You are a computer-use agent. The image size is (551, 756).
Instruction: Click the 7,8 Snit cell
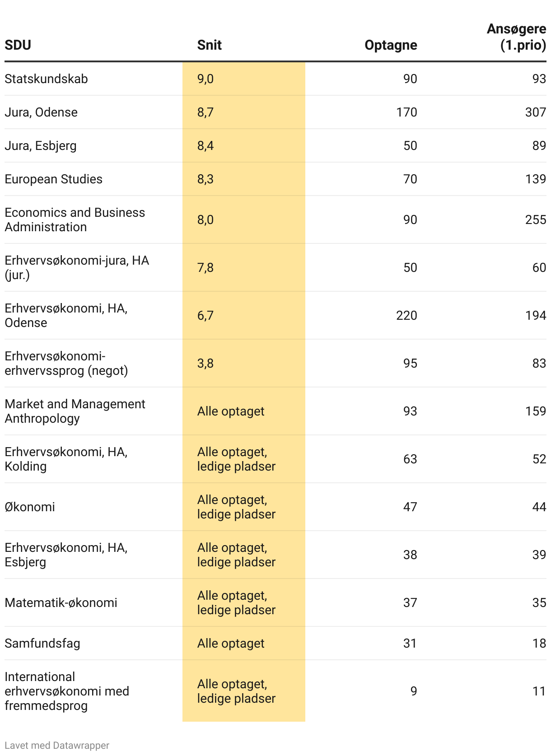(205, 267)
